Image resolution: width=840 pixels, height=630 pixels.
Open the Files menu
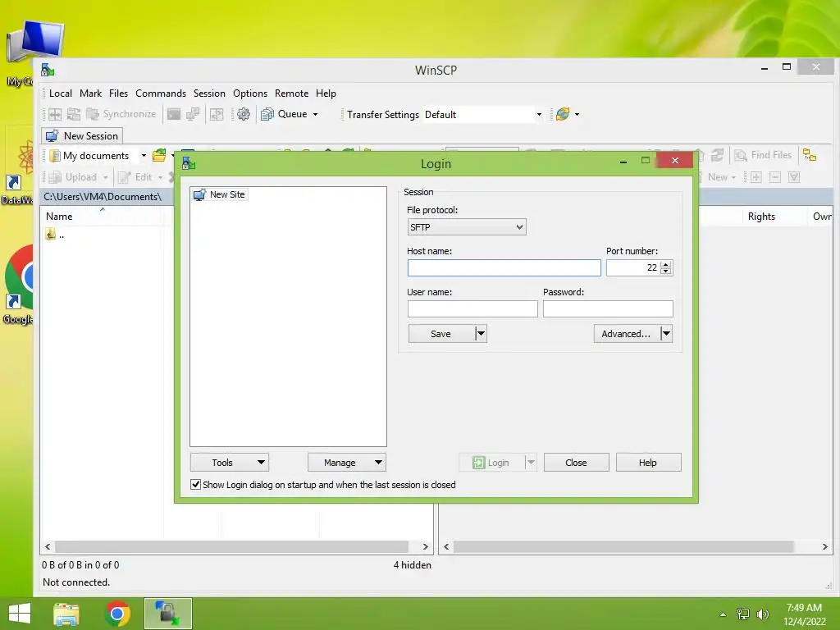pyautogui.click(x=118, y=94)
